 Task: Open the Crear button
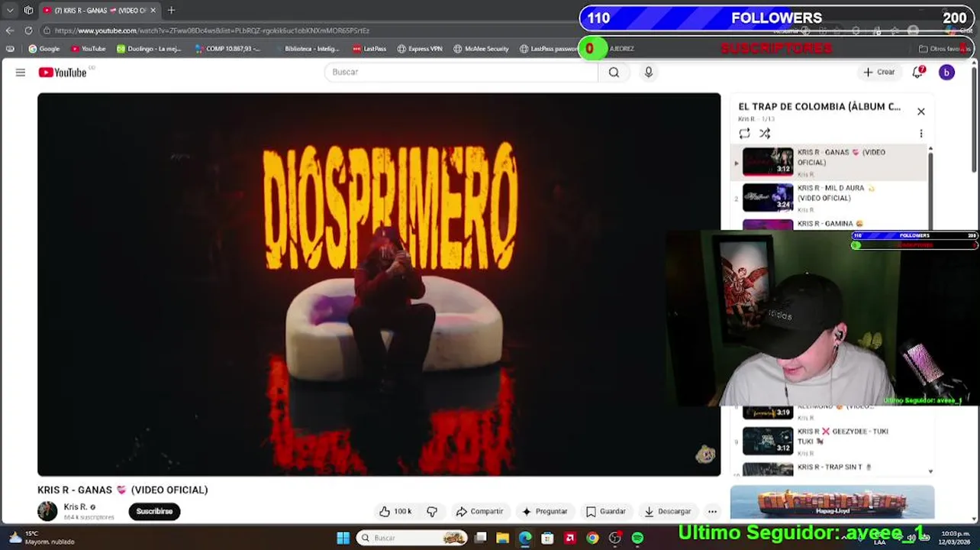pyautogui.click(x=878, y=72)
